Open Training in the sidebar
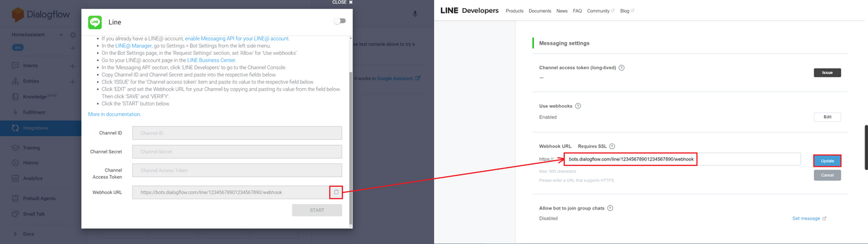 [31, 147]
